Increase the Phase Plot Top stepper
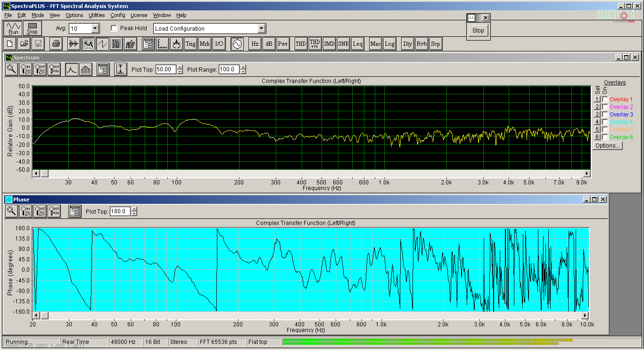The height and width of the screenshot is (350, 644). (134, 209)
